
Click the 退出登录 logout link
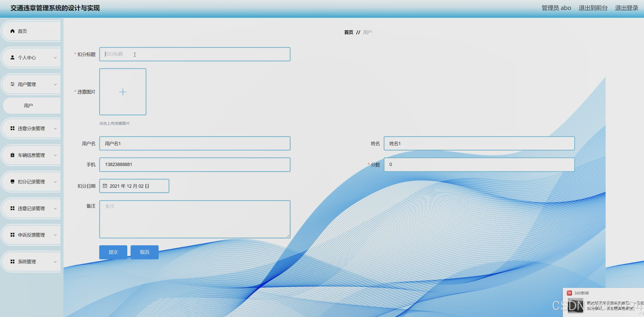point(626,8)
